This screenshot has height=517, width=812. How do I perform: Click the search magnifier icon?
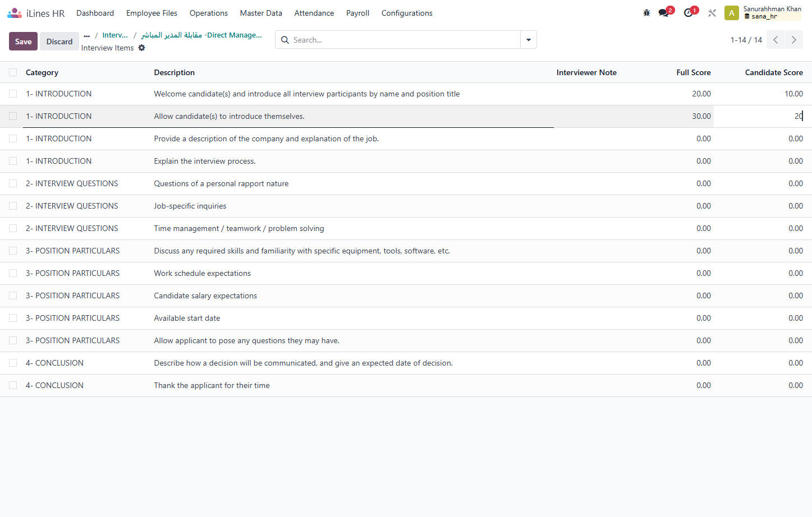pyautogui.click(x=285, y=40)
